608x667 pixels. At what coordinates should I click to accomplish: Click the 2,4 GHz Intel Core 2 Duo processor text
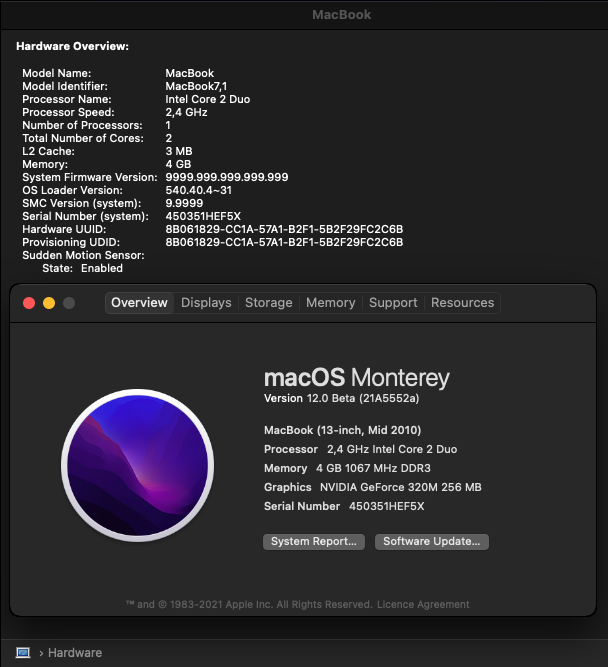click(x=392, y=449)
